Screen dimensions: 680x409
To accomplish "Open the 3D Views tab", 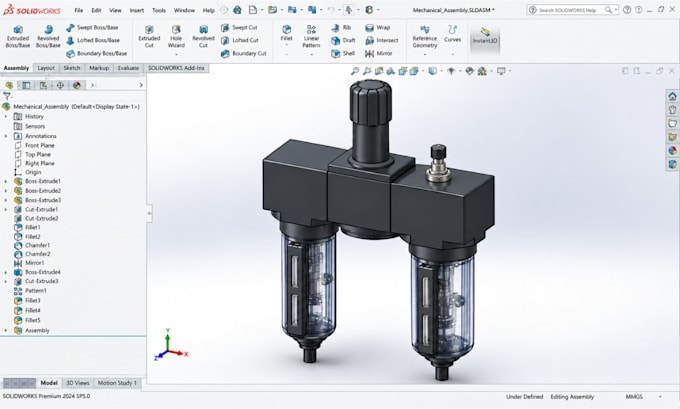I will coord(78,383).
